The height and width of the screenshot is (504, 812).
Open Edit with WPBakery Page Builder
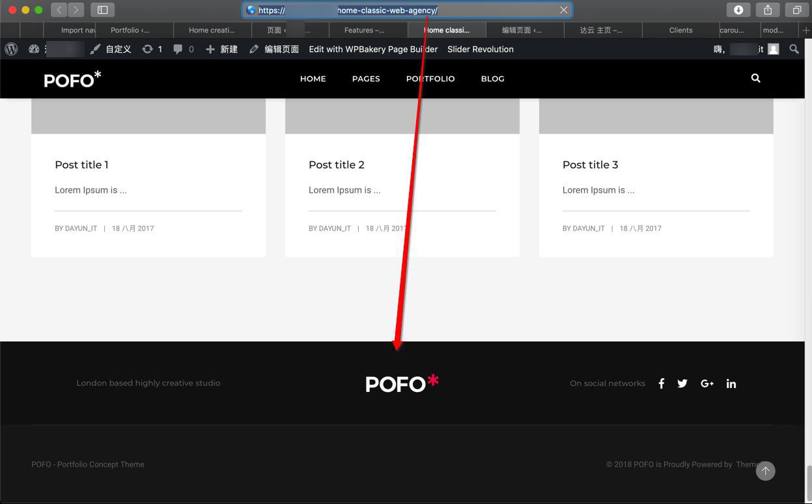[373, 49]
